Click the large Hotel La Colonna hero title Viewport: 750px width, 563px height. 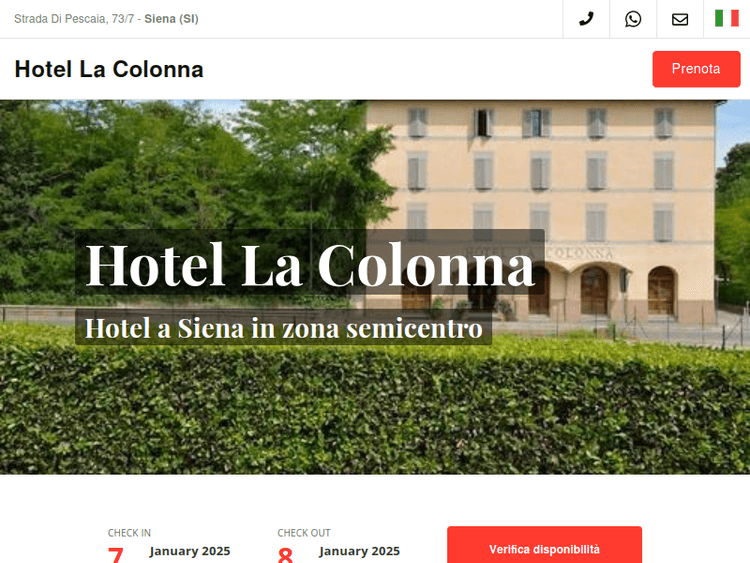pos(309,264)
